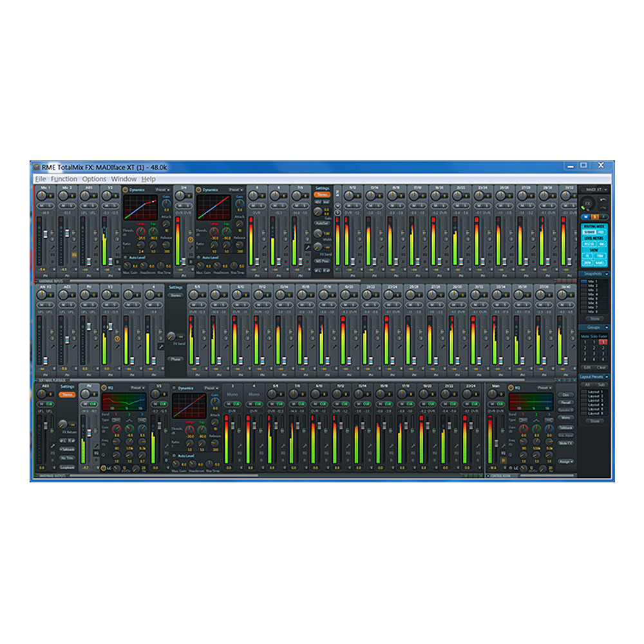644x644 pixels.
Task: Toggle the Stereo button in output AES Settings
Action: tap(67, 395)
